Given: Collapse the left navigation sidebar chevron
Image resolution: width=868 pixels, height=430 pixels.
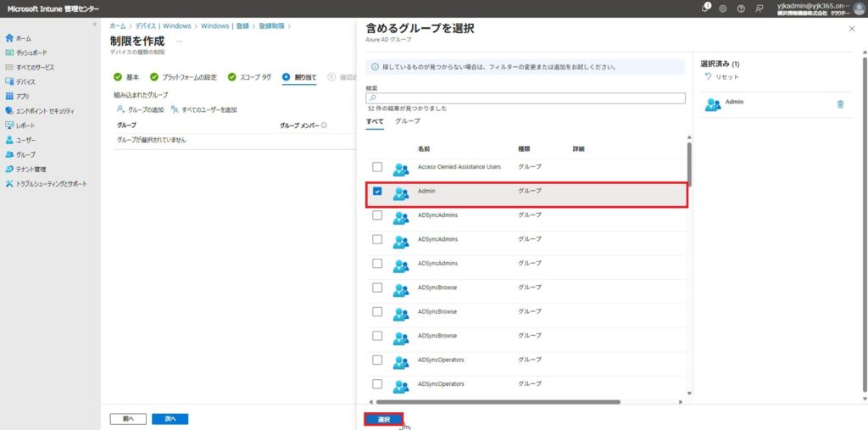Looking at the screenshot, I should click(94, 25).
